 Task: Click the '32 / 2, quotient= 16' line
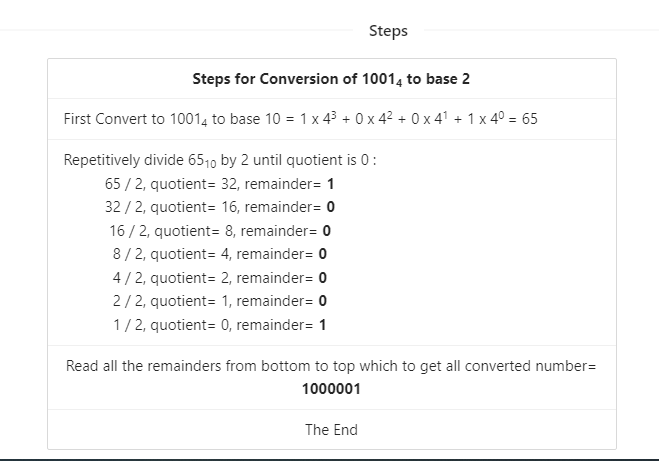click(x=220, y=207)
